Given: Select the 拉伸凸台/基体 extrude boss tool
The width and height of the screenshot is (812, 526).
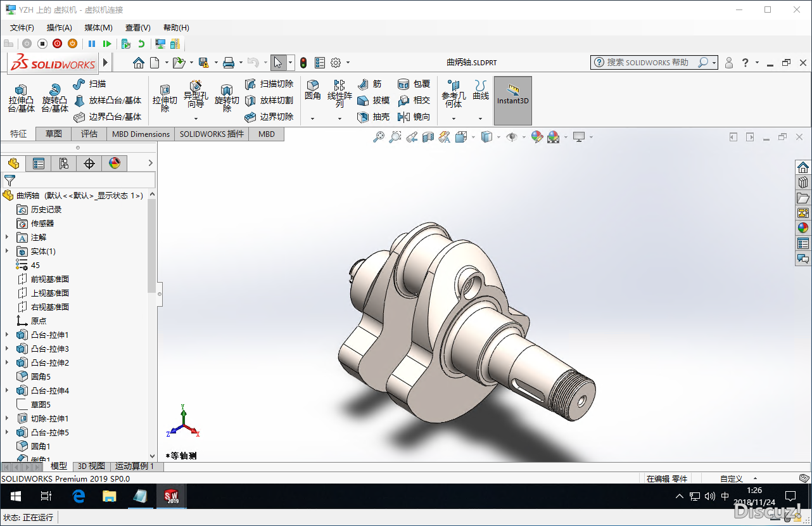Looking at the screenshot, I should coord(22,98).
